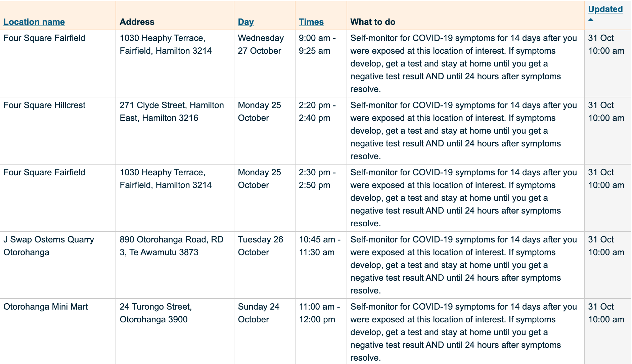Viewport: 632px width, 364px height.
Task: Sort table by Times column
Action: click(x=311, y=22)
